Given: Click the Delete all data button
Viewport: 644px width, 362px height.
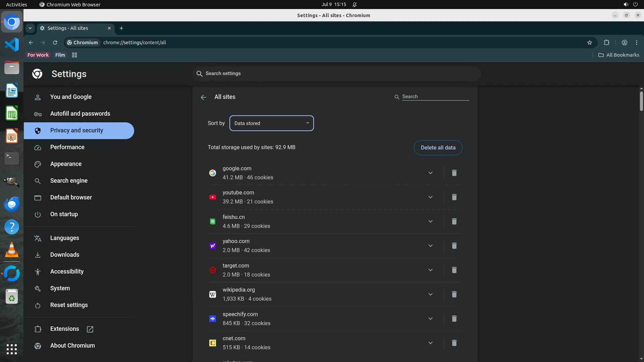Looking at the screenshot, I should coord(438,148).
